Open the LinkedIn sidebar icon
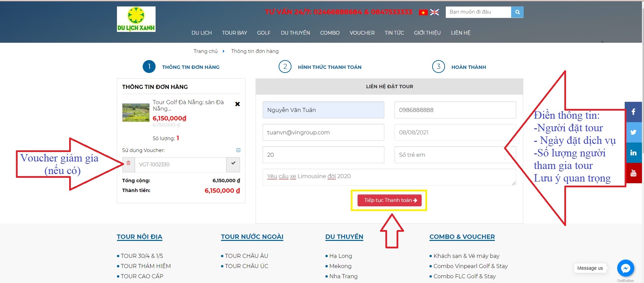644x283 pixels. point(633,153)
